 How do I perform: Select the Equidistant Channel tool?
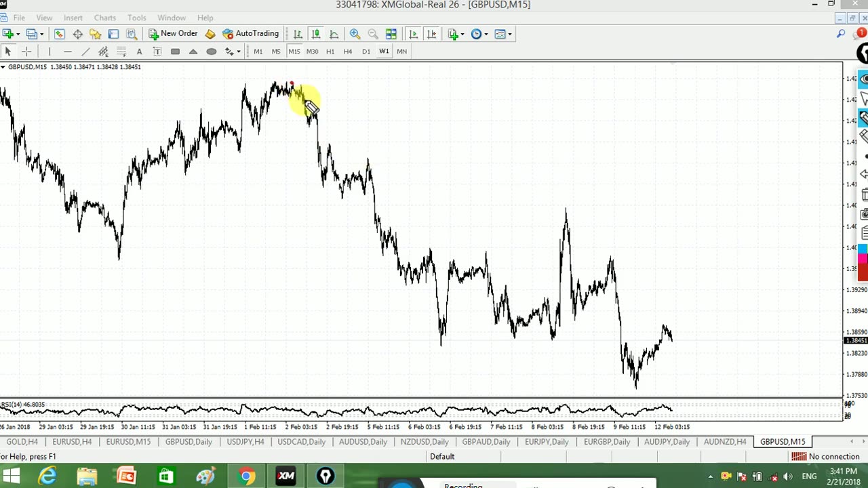coord(103,52)
